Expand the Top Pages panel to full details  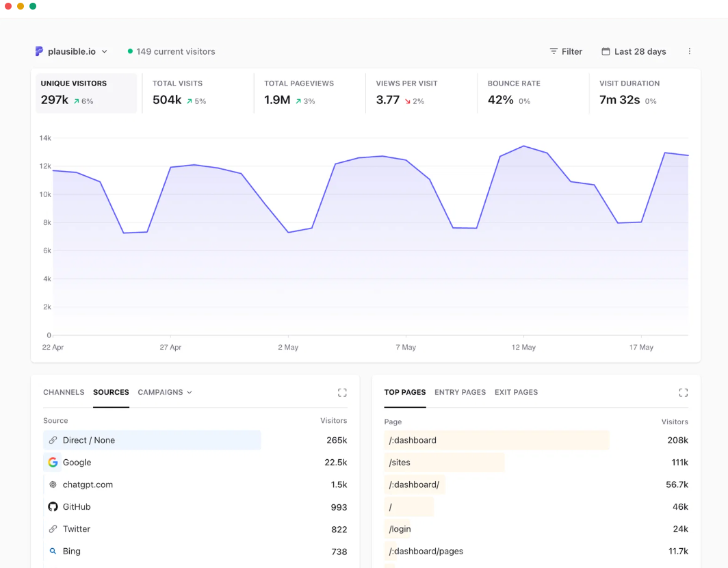point(684,392)
